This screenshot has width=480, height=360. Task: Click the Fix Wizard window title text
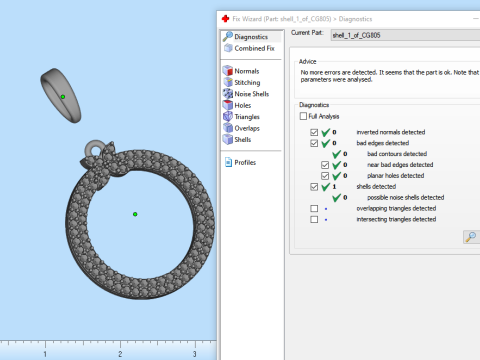(x=302, y=19)
